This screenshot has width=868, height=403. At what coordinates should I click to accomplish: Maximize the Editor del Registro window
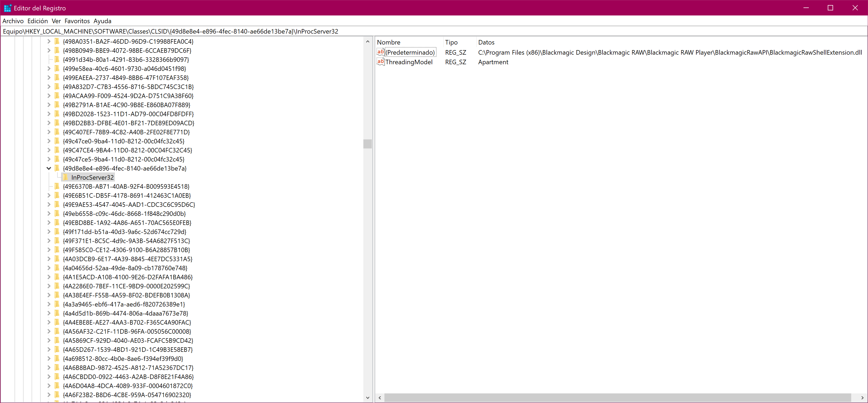pyautogui.click(x=830, y=8)
